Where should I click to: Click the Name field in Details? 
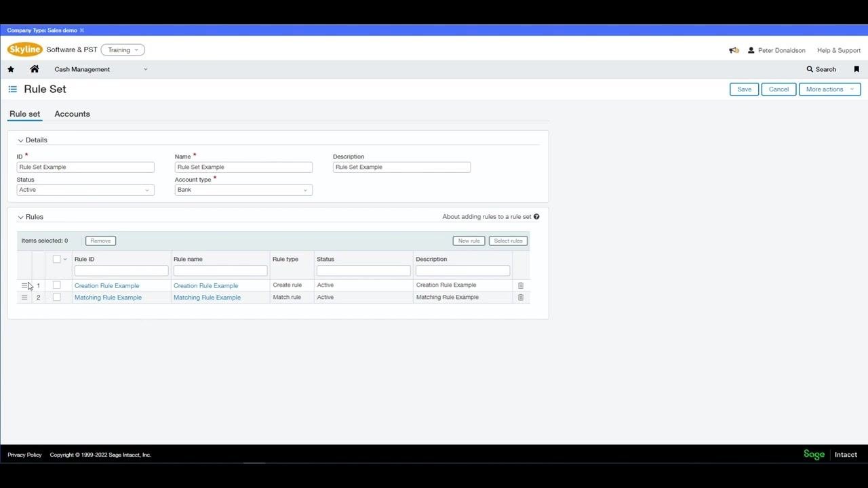point(243,167)
